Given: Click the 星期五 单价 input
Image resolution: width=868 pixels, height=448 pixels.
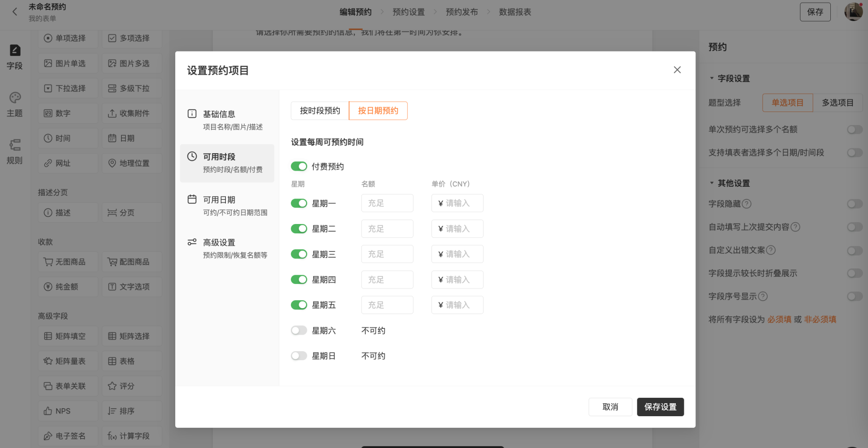Looking at the screenshot, I should [458, 305].
